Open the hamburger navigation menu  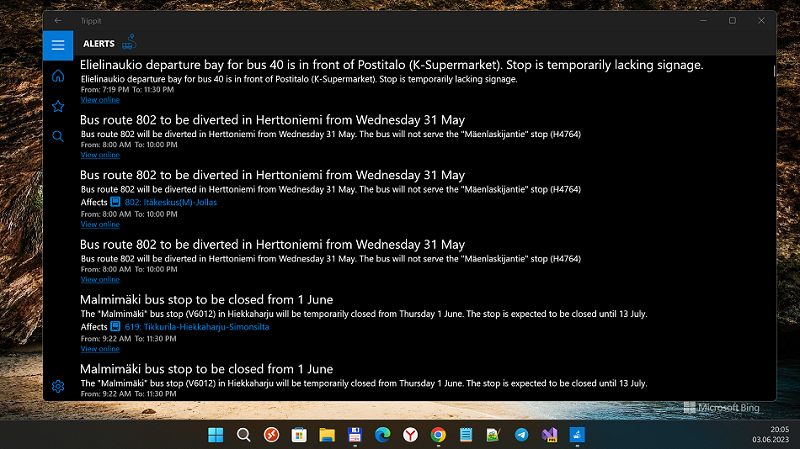[x=58, y=45]
